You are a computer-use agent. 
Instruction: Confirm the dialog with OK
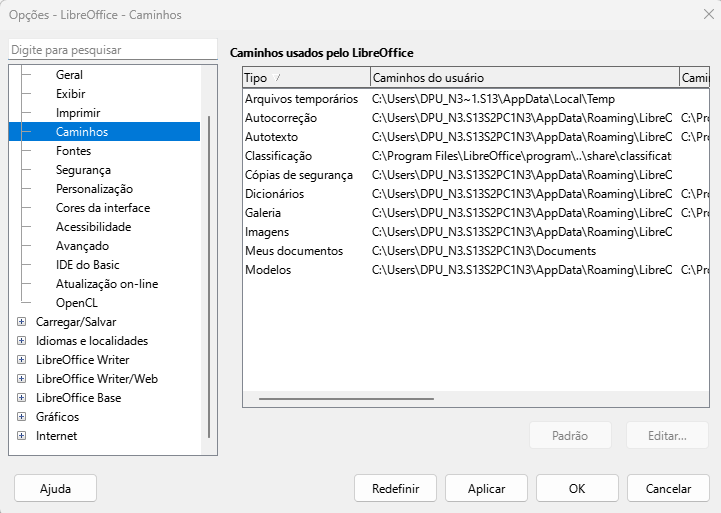pos(577,488)
